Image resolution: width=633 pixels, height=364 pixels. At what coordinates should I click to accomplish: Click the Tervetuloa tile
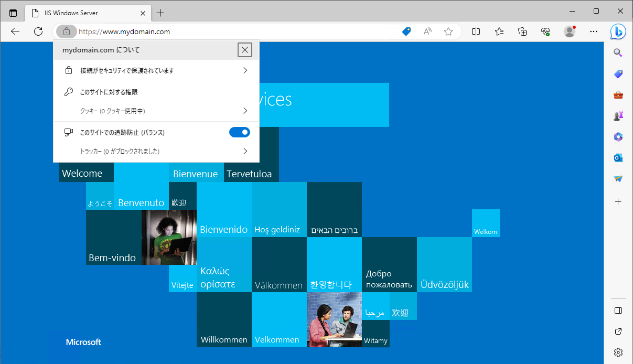click(252, 155)
